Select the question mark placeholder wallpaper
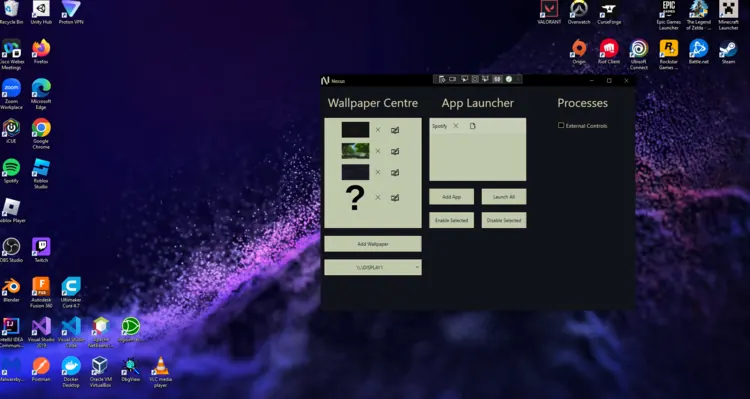This screenshot has width=750, height=399. 355,198
